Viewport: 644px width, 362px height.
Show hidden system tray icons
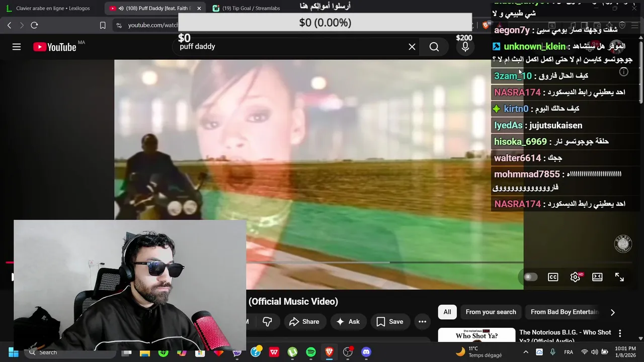point(526,352)
